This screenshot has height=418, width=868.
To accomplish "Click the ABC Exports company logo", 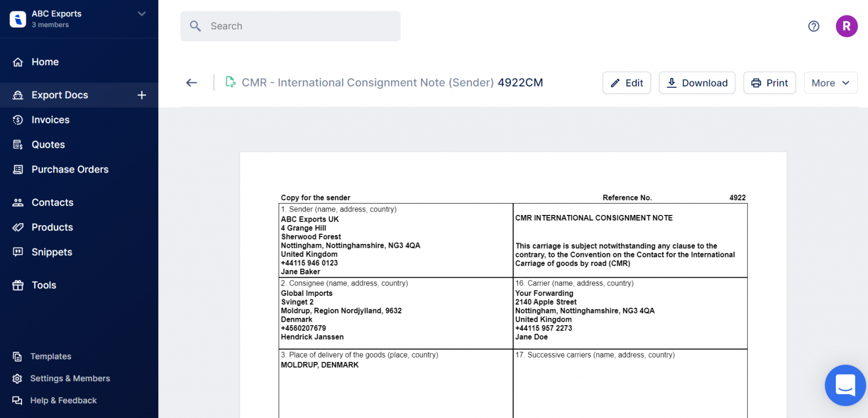I will pyautogui.click(x=18, y=19).
